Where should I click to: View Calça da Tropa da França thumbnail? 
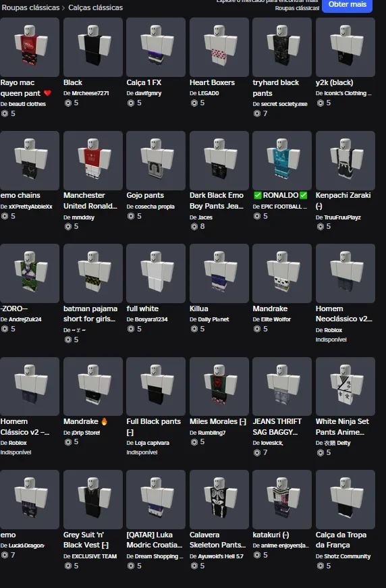(346, 500)
